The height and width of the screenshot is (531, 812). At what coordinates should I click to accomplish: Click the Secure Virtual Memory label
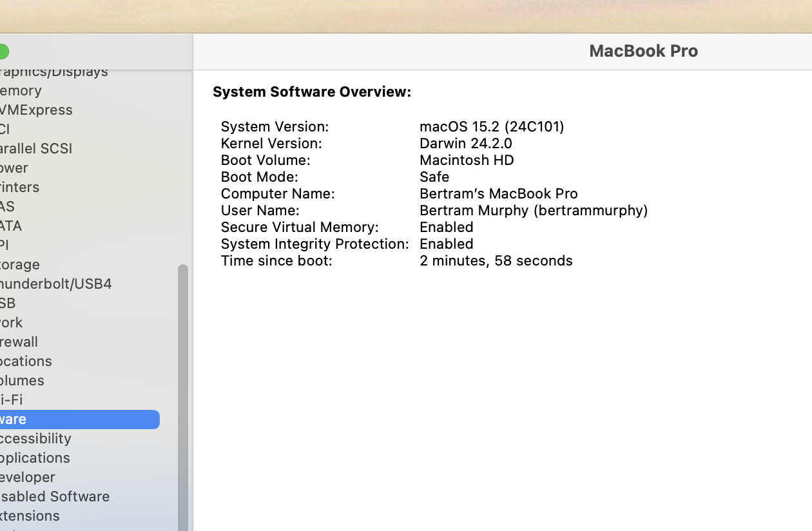tap(300, 227)
